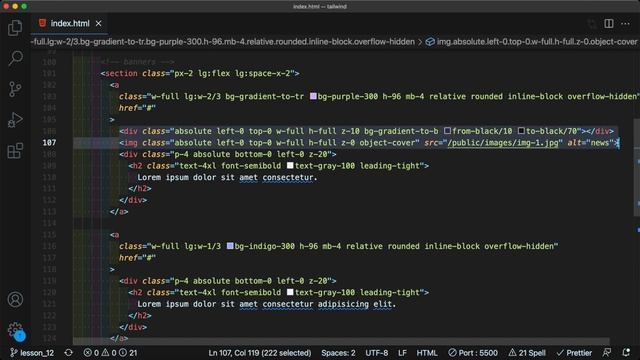640x360 pixels.
Task: Click the lesson_12 git branch indicator
Action: click(x=32, y=353)
